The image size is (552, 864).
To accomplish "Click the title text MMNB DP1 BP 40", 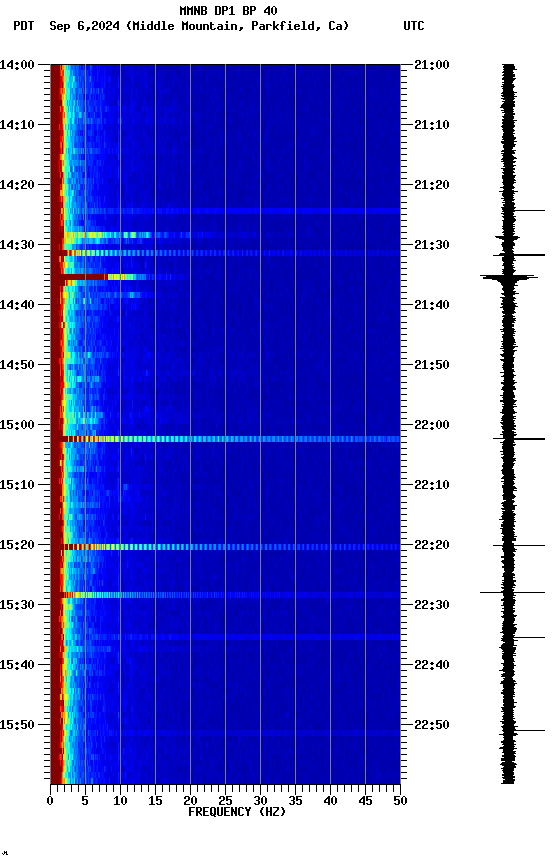I will point(228,10).
